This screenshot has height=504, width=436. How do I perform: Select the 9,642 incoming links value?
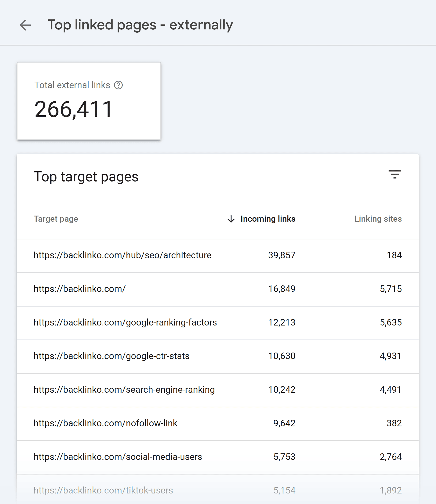[x=284, y=423]
